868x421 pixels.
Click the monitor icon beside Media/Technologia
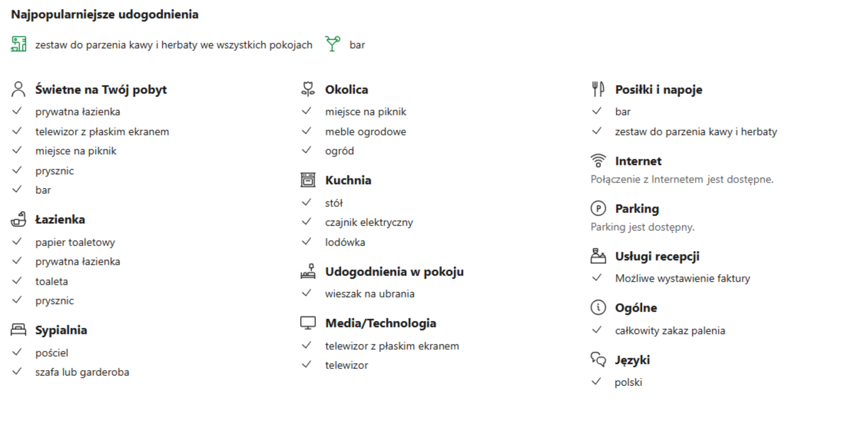(x=308, y=323)
